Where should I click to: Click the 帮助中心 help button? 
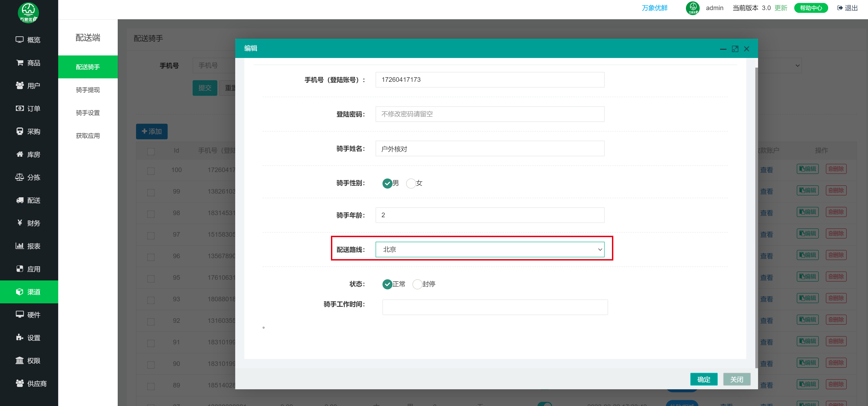811,8
